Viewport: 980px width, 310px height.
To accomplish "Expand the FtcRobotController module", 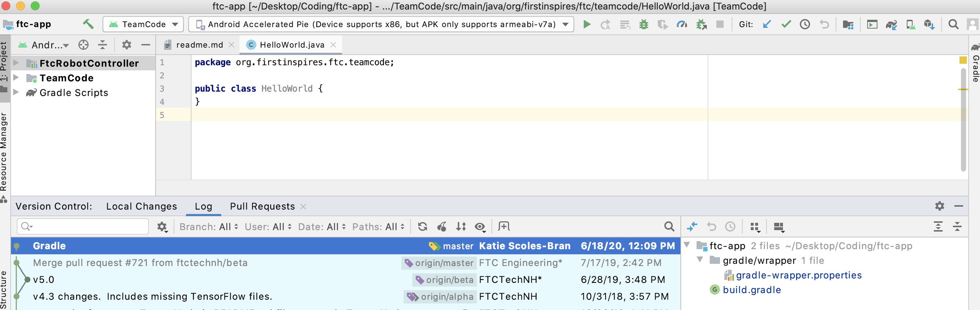I will pos(16,63).
